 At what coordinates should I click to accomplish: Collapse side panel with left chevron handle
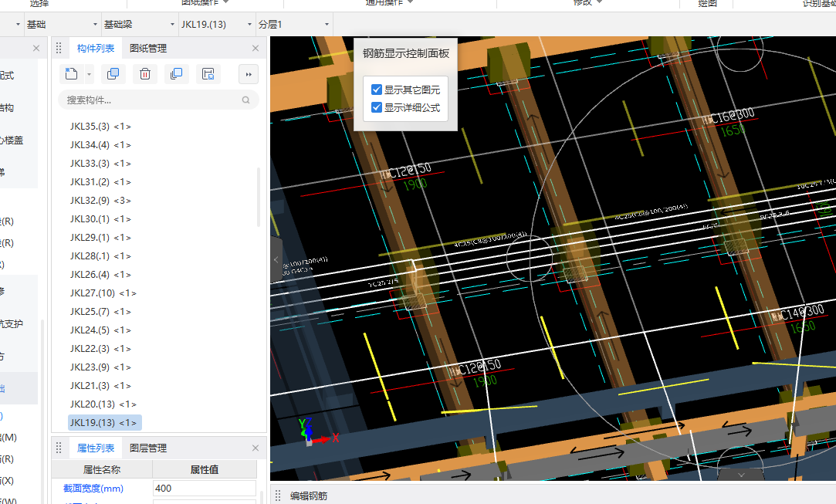(276, 260)
